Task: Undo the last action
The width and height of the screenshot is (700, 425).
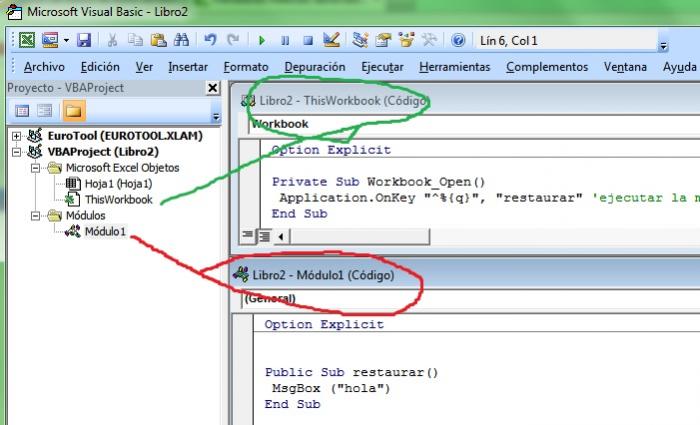Action: coord(210,40)
